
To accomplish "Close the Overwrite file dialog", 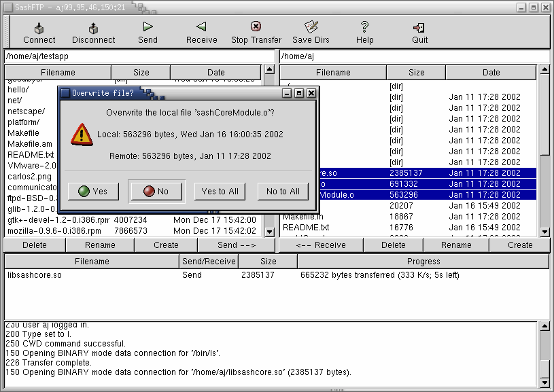I will (311, 93).
